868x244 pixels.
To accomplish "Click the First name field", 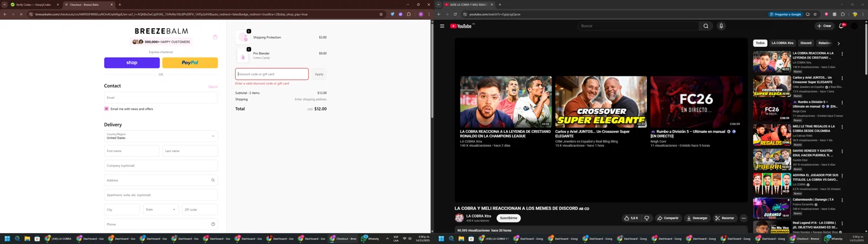I will 132,151.
